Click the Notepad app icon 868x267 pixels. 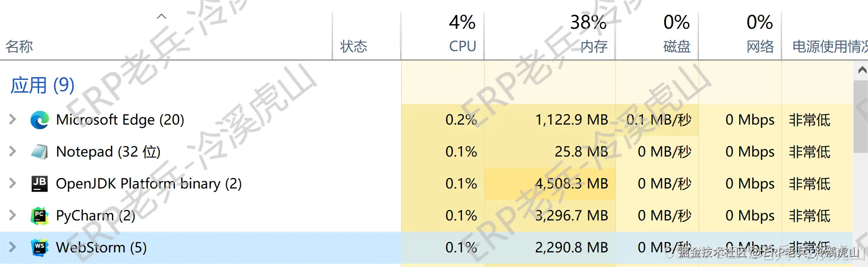point(39,152)
